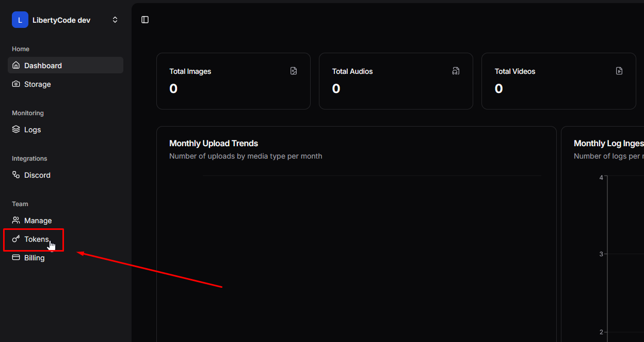Open the Discord integration icon
644x342 pixels.
coord(16,175)
